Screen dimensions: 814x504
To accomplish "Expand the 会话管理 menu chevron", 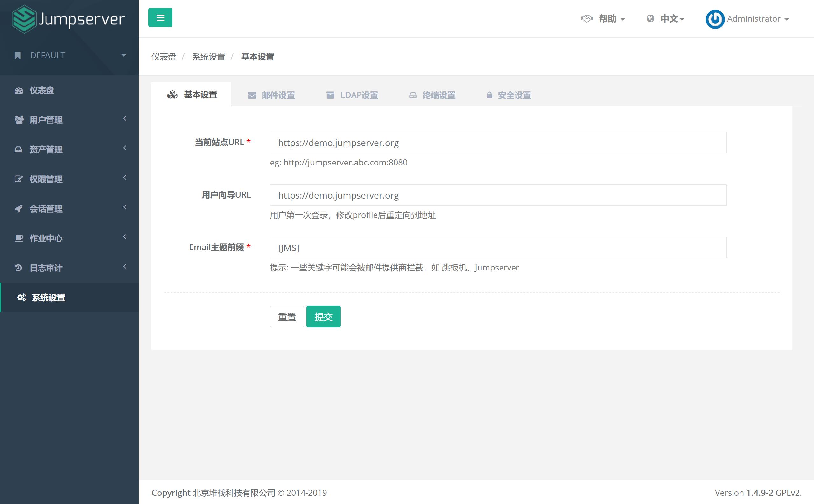I will (125, 207).
